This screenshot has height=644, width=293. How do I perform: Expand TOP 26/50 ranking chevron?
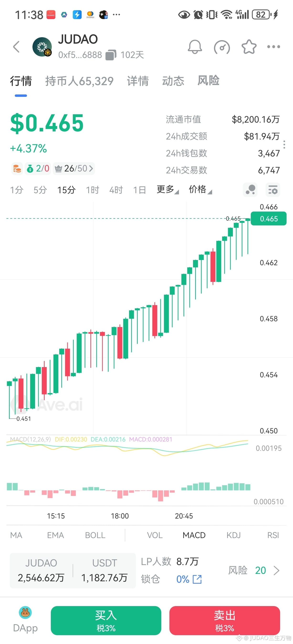pos(91,168)
